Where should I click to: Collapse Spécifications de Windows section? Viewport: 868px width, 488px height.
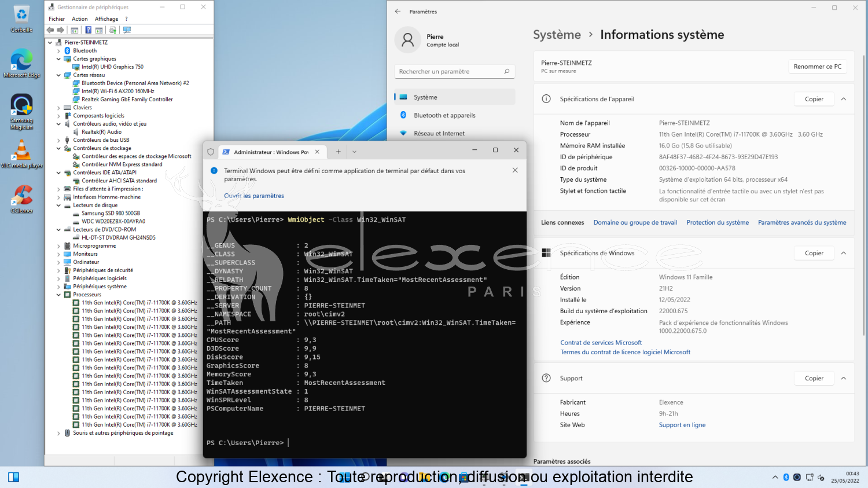click(844, 253)
